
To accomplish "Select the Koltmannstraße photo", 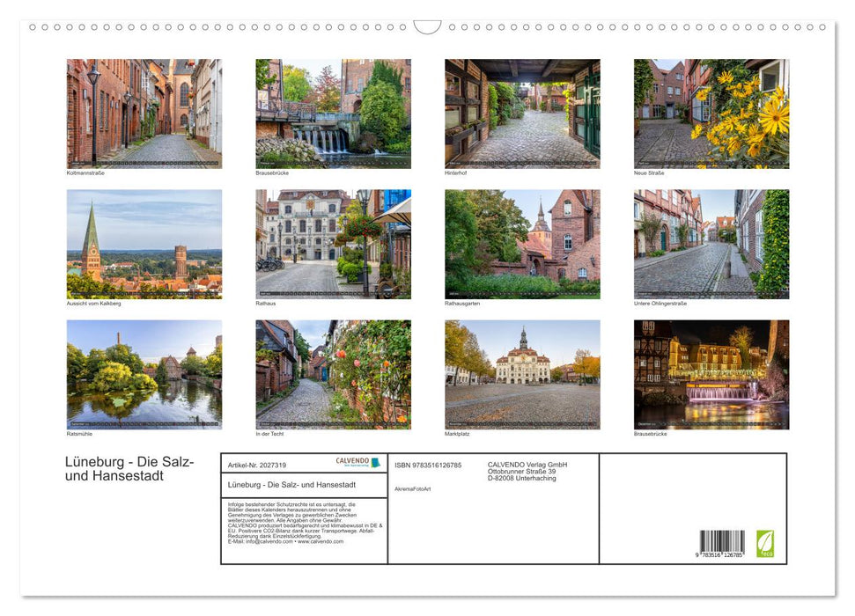I will [144, 113].
